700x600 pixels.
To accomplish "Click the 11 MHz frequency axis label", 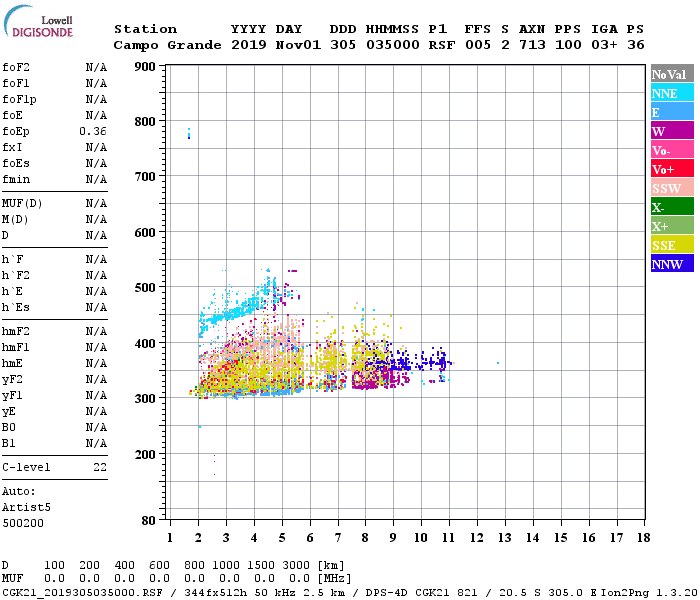I will (448, 538).
